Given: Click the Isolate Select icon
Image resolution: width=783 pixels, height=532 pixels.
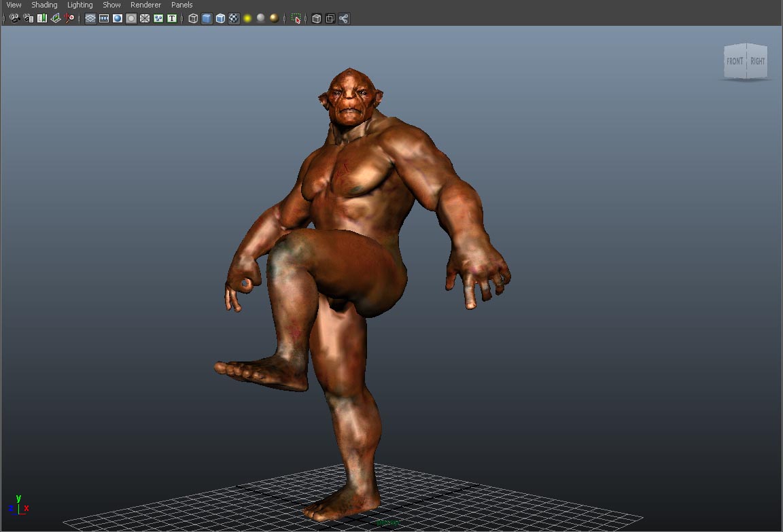Looking at the screenshot, I should (296, 18).
